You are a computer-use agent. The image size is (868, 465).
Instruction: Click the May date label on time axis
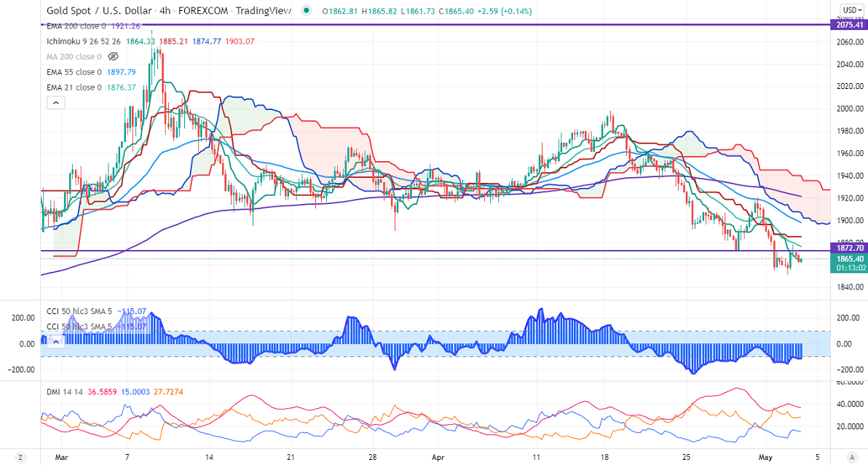(x=765, y=457)
